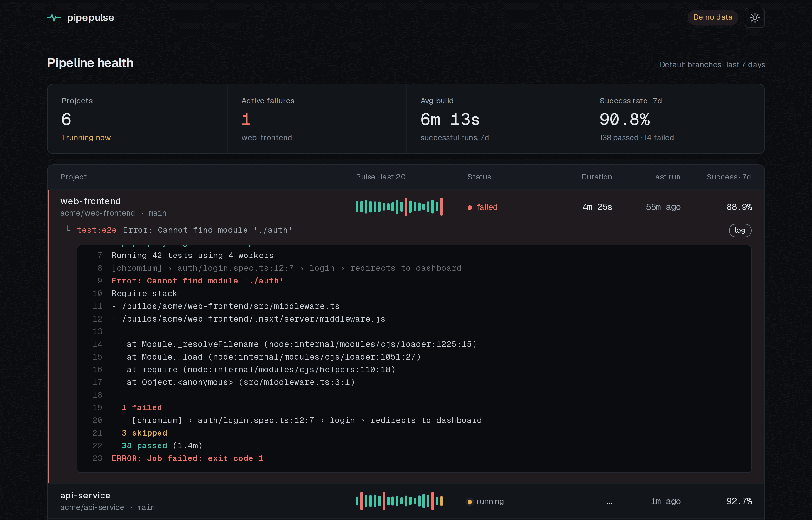Click log line '38 passed (1.4m)'
Screen dimensions: 812x520
point(162,446)
